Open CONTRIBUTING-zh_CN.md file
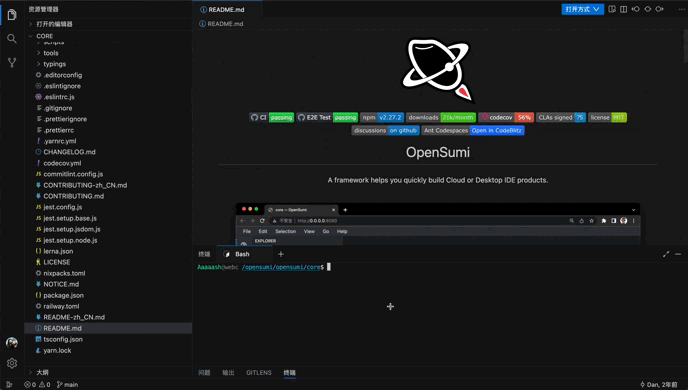Image resolution: width=688 pixels, height=390 pixels. click(x=108, y=185)
